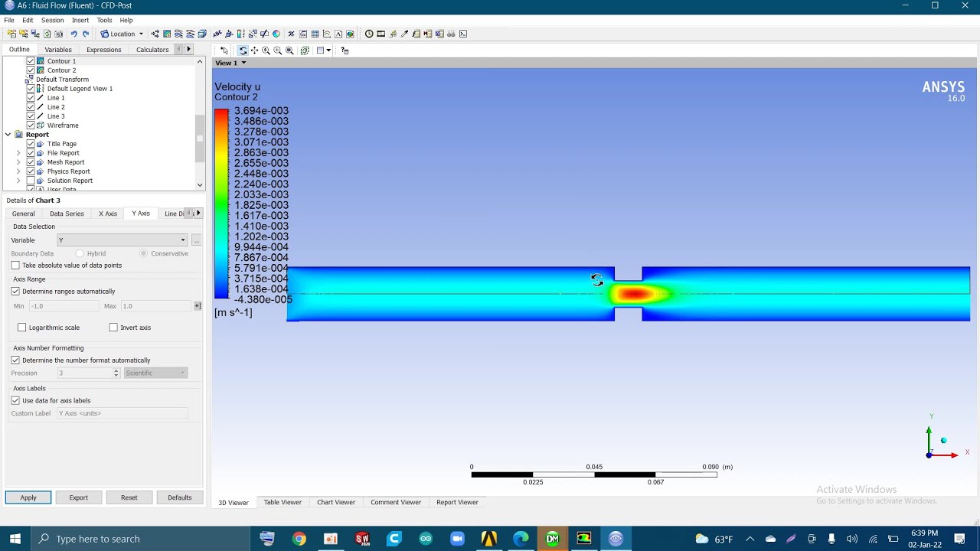This screenshot has width=980, height=551.
Task: Toggle the Wireframe checkbox
Action: tap(31, 126)
